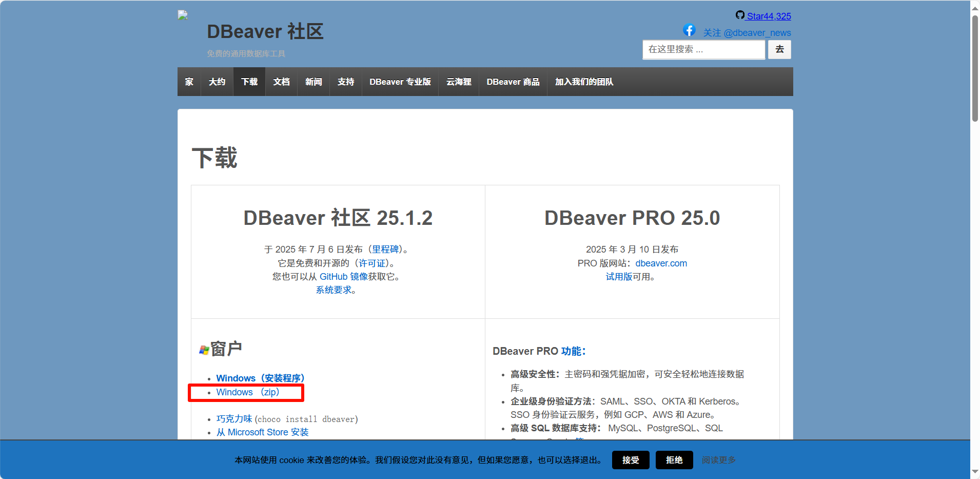
Task: Decline cookies with the 拒绝 button
Action: (x=674, y=460)
